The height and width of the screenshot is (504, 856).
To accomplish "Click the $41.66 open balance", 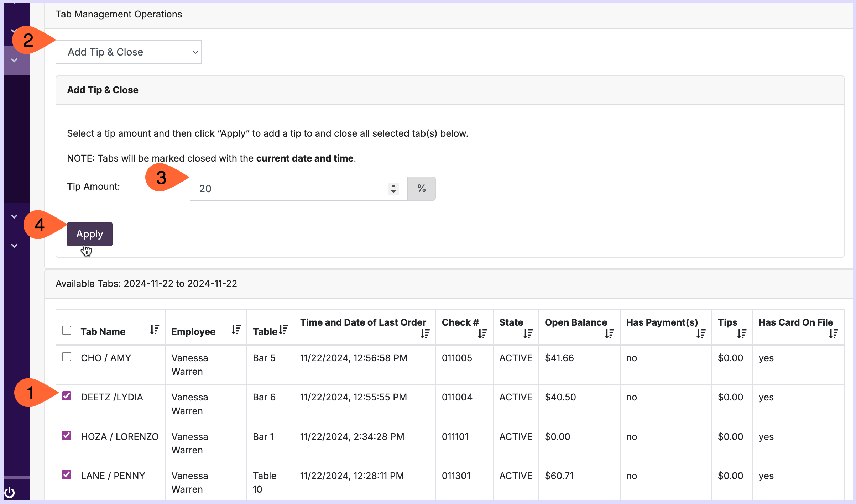I will (559, 358).
